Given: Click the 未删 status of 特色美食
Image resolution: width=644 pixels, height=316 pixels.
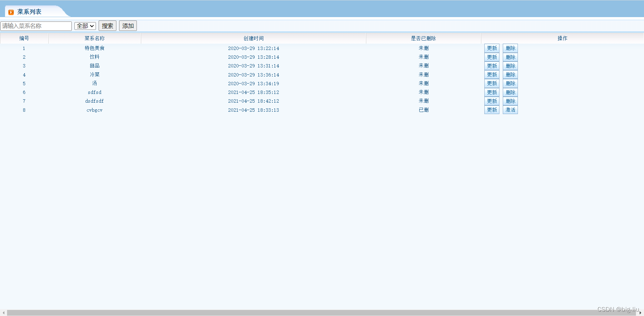Looking at the screenshot, I should click(424, 48).
